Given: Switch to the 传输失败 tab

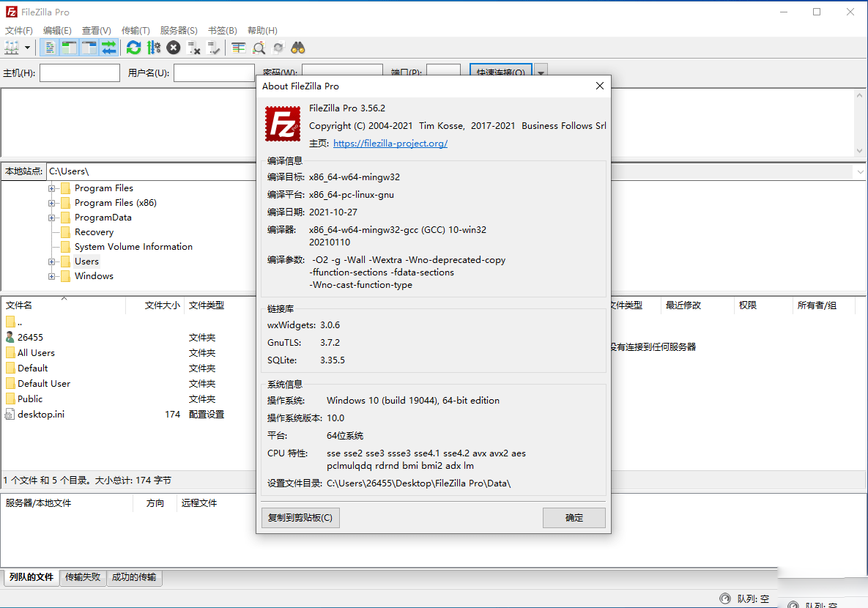Looking at the screenshot, I should [x=83, y=577].
